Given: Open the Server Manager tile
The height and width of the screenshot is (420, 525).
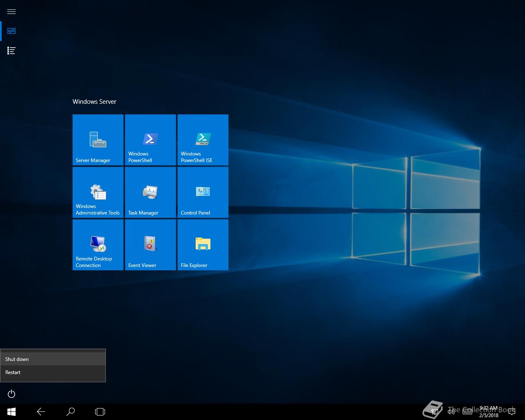Looking at the screenshot, I should pyautogui.click(x=98, y=140).
